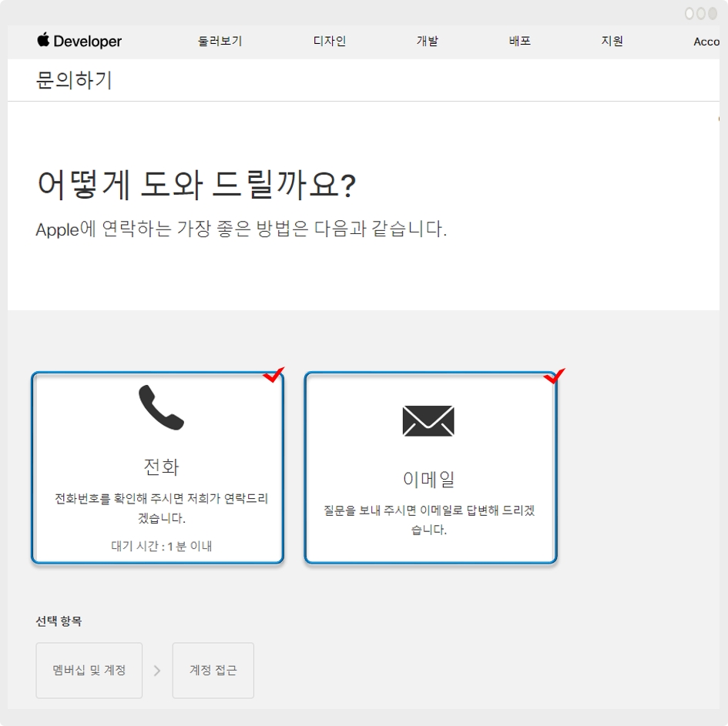The height and width of the screenshot is (726, 728).
Task: Click red checkmark on the 이메일 card
Action: coord(554,376)
